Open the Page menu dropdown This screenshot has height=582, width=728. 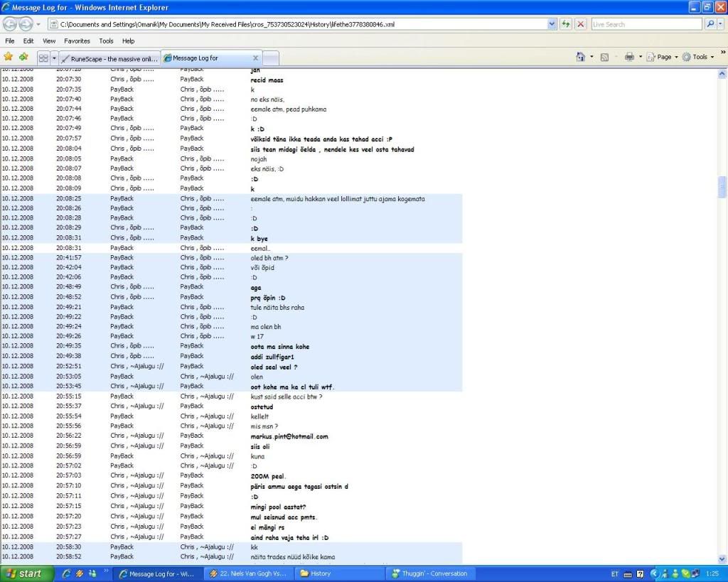[x=665, y=57]
